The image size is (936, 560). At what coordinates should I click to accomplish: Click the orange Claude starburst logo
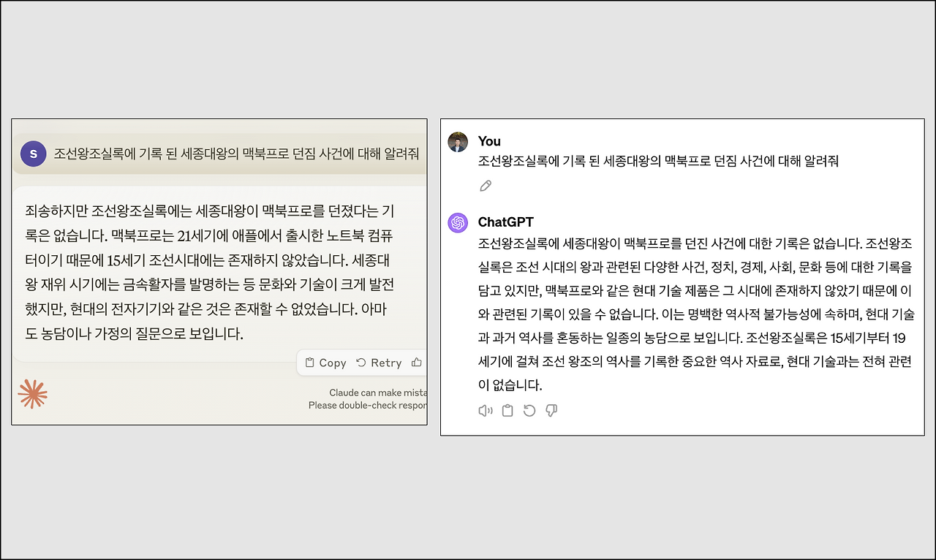click(x=33, y=394)
